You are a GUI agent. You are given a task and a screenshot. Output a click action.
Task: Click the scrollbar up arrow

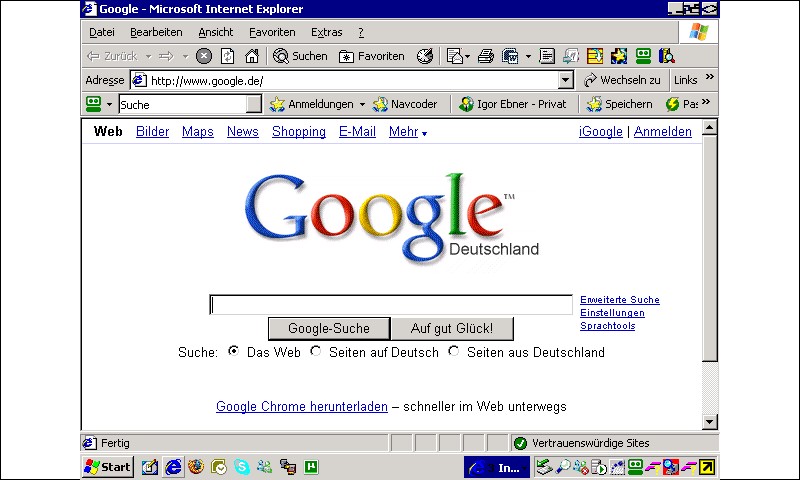[x=710, y=128]
